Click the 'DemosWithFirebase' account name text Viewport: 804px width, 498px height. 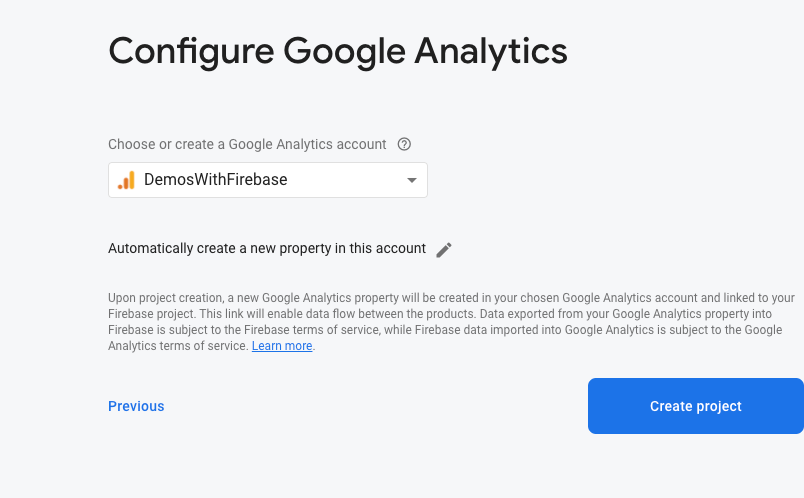pos(216,180)
